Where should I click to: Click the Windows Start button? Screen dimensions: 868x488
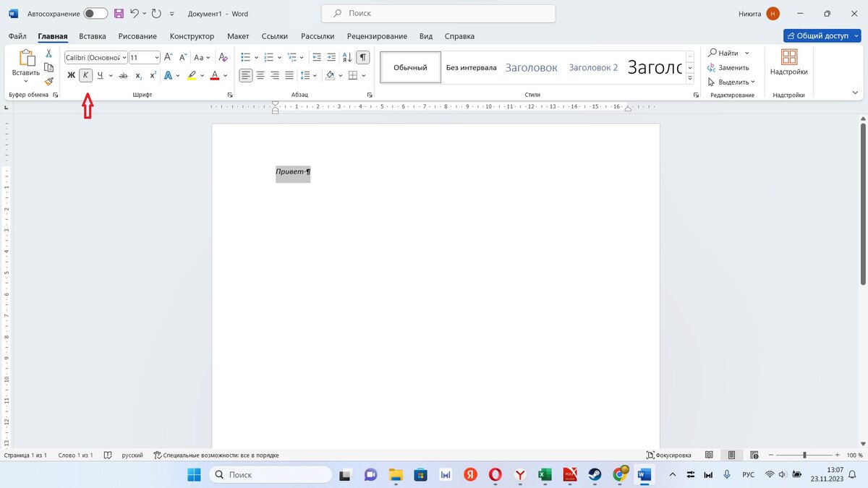[x=195, y=475]
